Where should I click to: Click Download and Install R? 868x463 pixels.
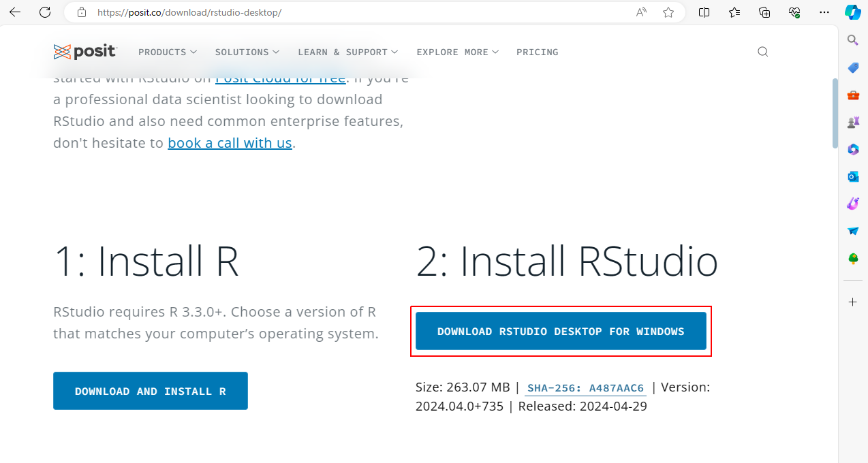tap(151, 391)
